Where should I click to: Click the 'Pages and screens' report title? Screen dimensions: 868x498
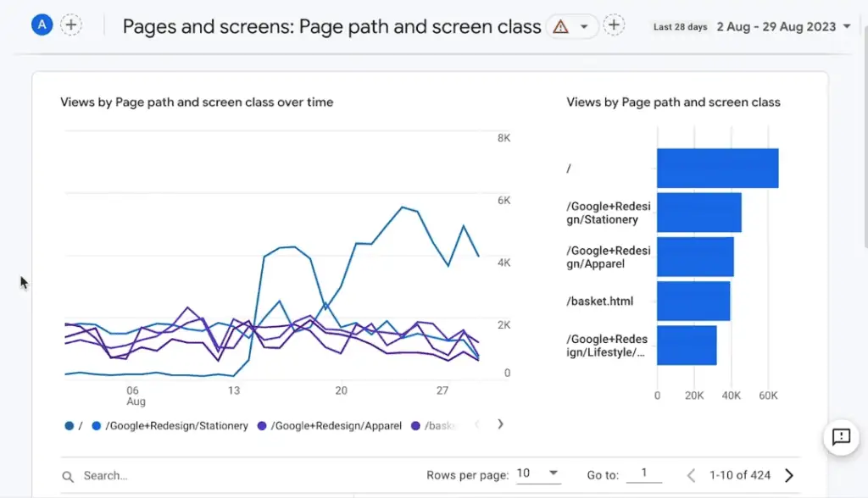click(x=333, y=26)
